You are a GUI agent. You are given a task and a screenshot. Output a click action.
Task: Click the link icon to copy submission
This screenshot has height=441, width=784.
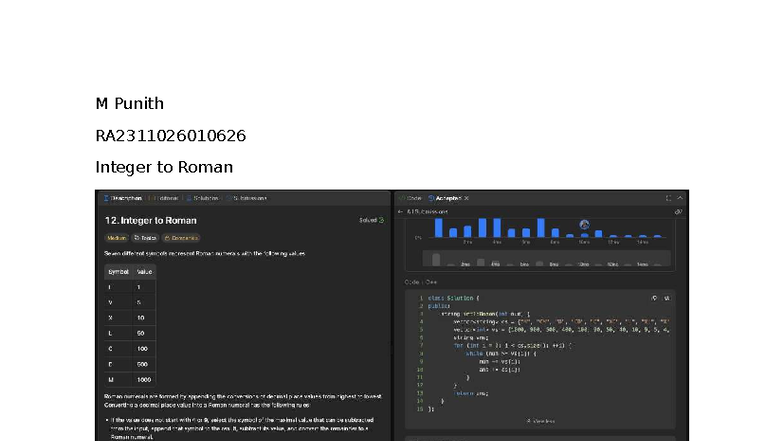click(x=678, y=212)
